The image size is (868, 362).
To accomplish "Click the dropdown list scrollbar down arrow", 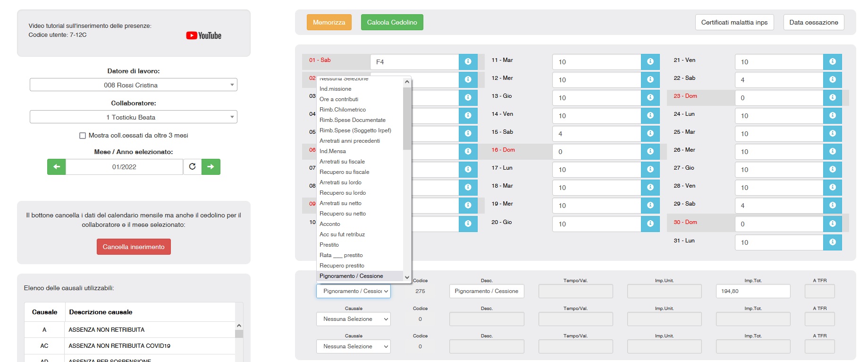I will coord(407,277).
